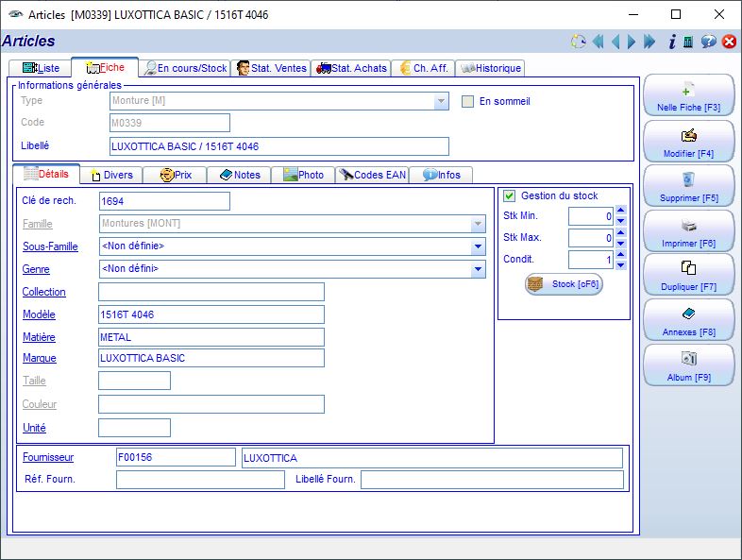Screen dimensions: 742x560
Task: Select the Fiche tab
Action: coord(105,68)
